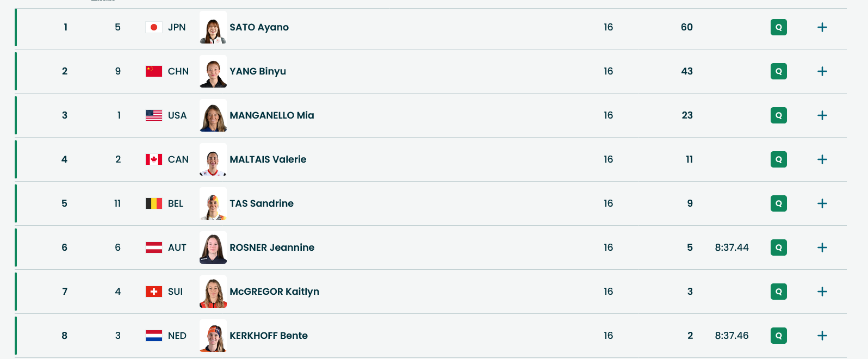
Task: Click Netherlands flag icon
Action: click(154, 336)
